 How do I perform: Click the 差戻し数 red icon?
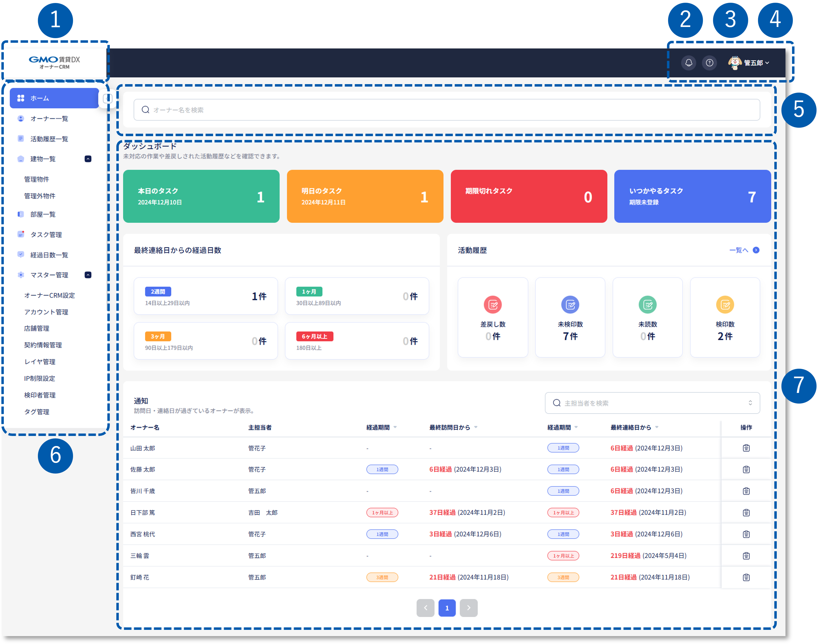493,305
